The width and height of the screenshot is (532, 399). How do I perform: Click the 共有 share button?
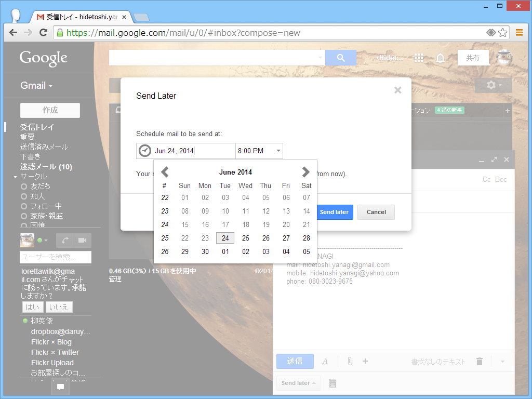pyautogui.click(x=473, y=58)
